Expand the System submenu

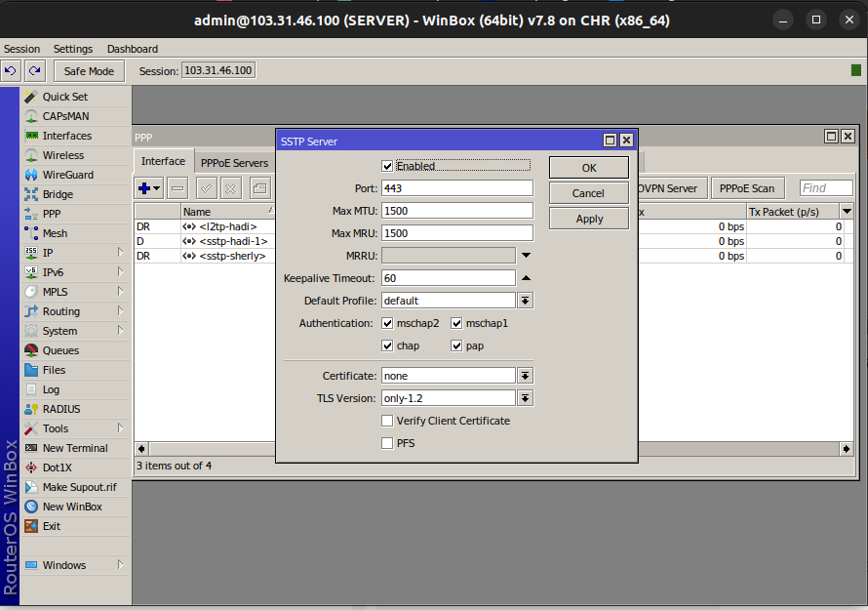click(120, 331)
